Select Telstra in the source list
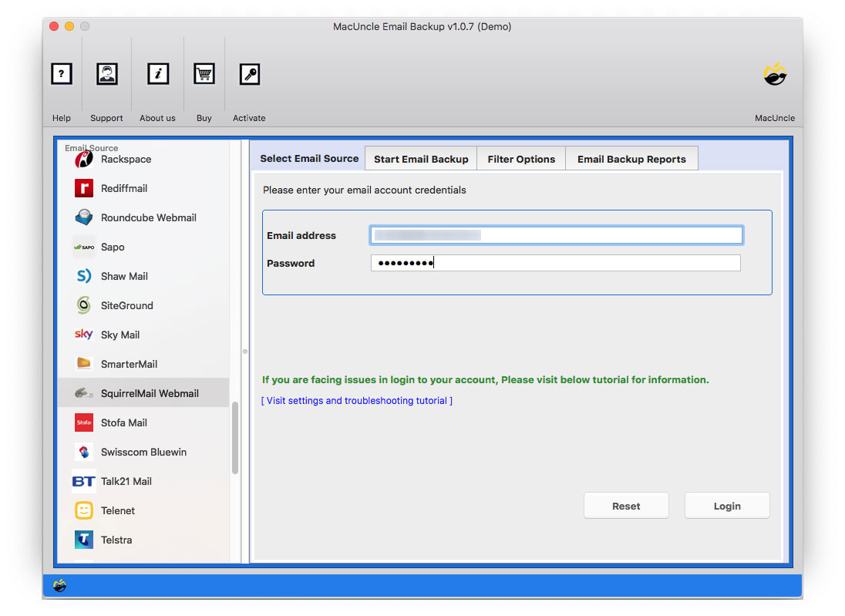Image resolution: width=845 pixels, height=616 pixels. tap(116, 540)
